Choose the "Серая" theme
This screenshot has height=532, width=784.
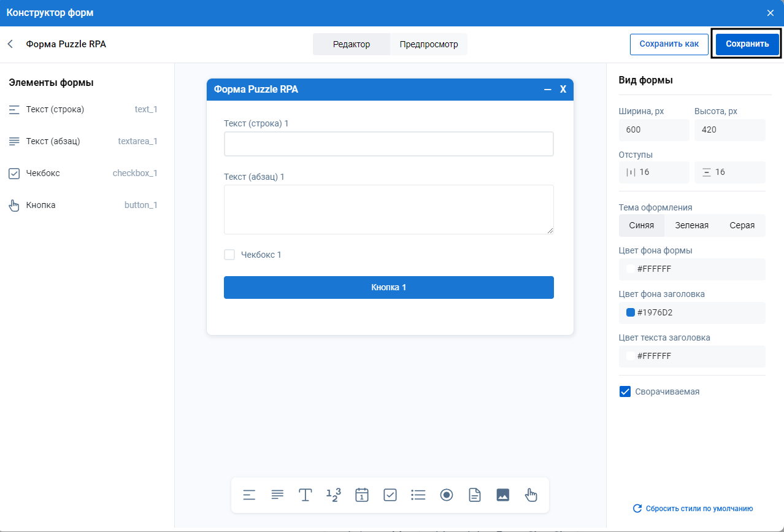click(x=742, y=225)
